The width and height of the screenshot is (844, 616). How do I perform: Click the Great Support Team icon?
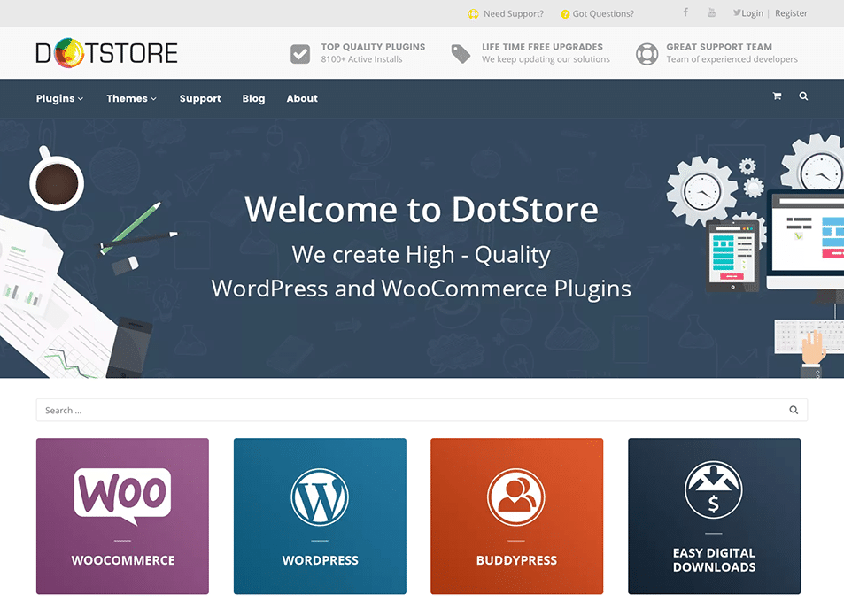(x=647, y=53)
